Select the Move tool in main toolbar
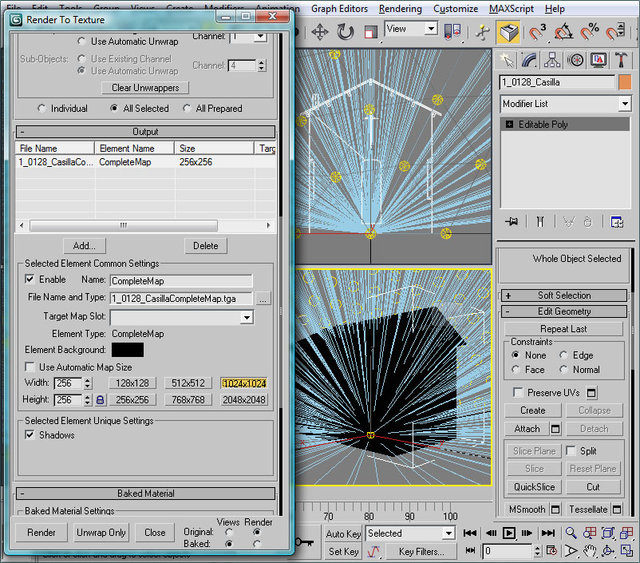The height and width of the screenshot is (563, 640). tap(320, 31)
